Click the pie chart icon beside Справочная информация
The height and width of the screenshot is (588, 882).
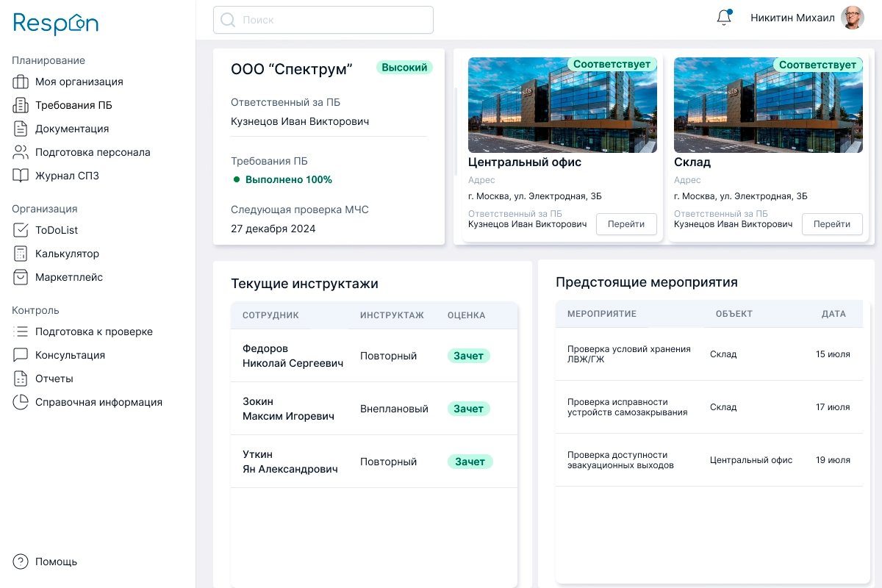point(21,402)
